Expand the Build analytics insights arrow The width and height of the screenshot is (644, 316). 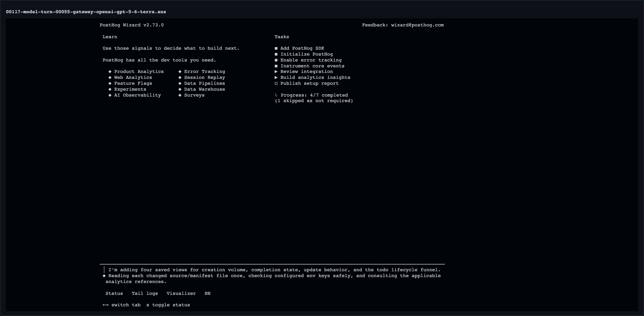(x=276, y=78)
